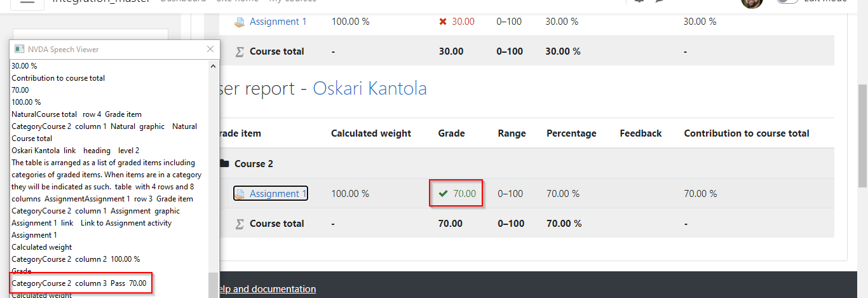Select the 'Grade' line in Speech Viewer
Image resolution: width=868 pixels, height=298 pixels.
(22, 271)
